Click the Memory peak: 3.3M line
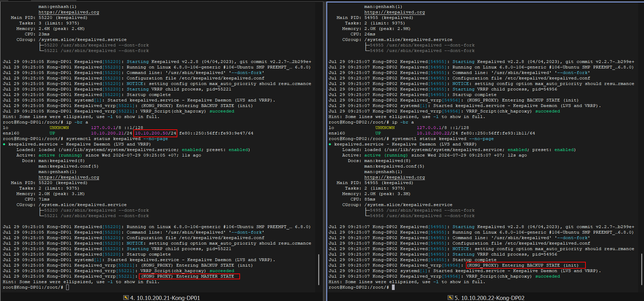The width and height of the screenshot is (644, 301). pyautogui.click(x=376, y=194)
